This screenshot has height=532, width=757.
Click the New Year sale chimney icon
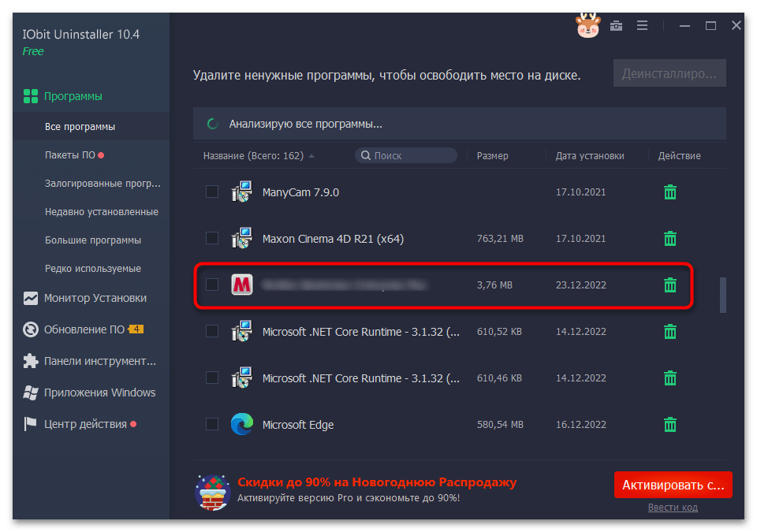(212, 493)
